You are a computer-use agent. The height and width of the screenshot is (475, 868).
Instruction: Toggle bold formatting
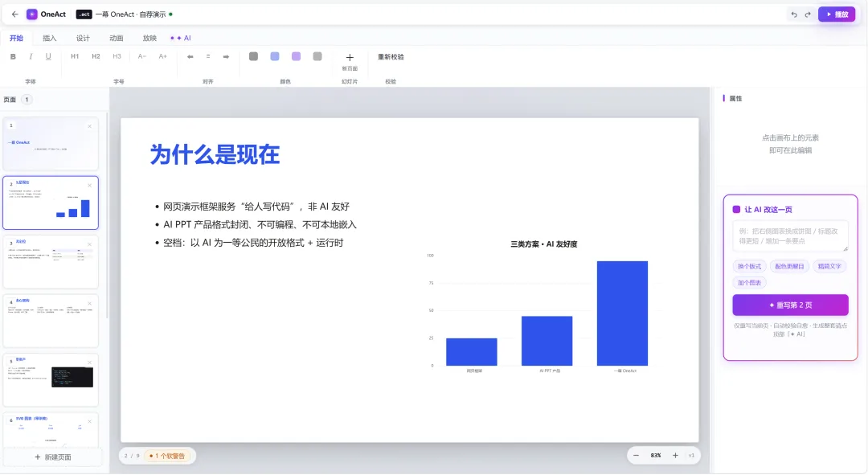click(14, 56)
